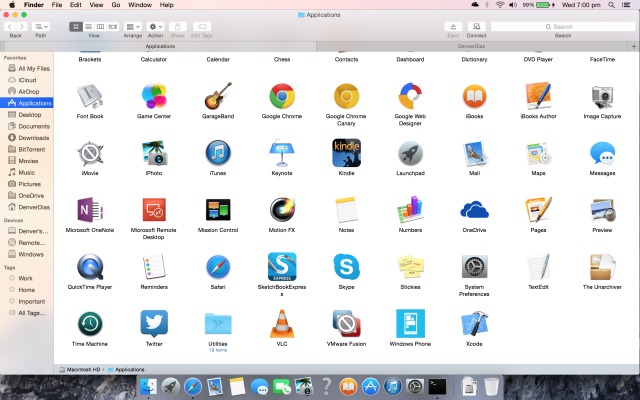Select the Mail stamp icon in the Applications grid
Screen dimensions: 640x400
[x=474, y=153]
